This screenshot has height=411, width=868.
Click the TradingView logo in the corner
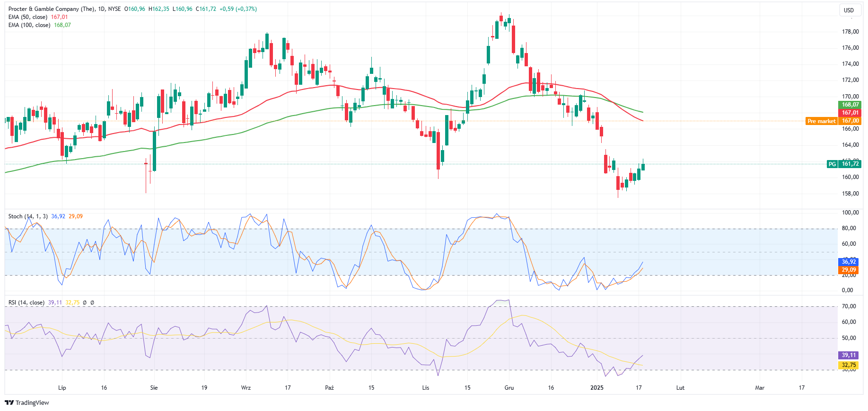pos(27,402)
